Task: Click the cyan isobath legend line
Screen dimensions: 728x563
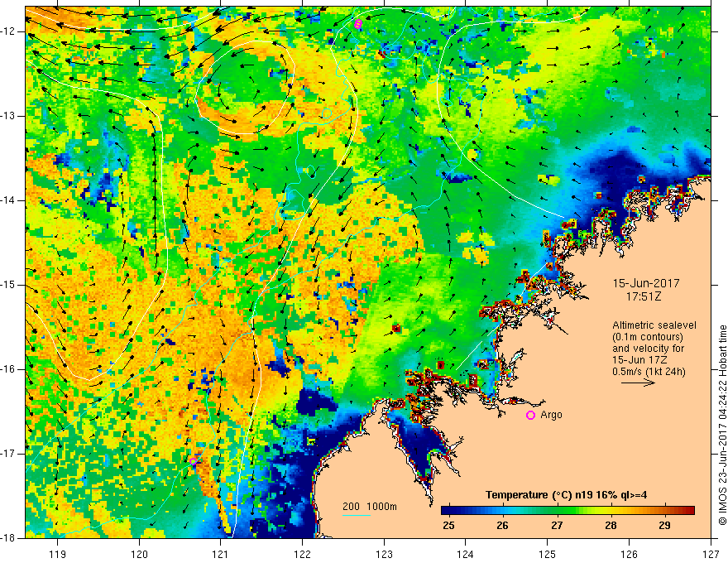Action: pos(356,515)
